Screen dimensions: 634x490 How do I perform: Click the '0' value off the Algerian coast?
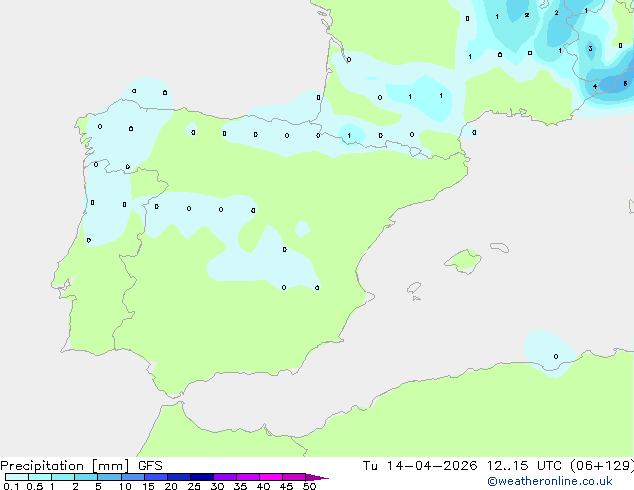[x=556, y=357]
